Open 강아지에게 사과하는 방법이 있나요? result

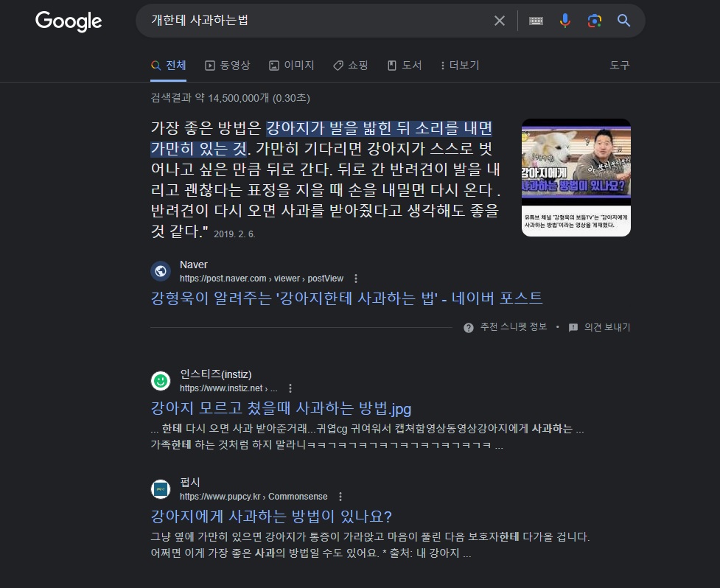(x=271, y=517)
